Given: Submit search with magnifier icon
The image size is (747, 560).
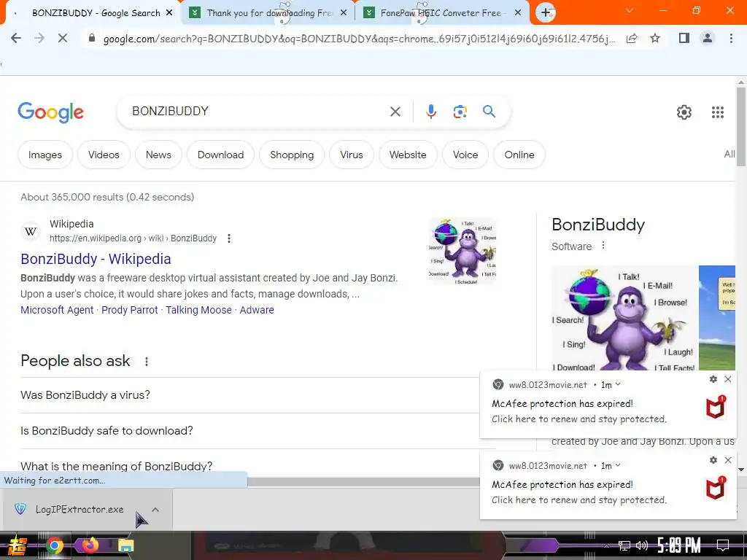Looking at the screenshot, I should coord(489,112).
